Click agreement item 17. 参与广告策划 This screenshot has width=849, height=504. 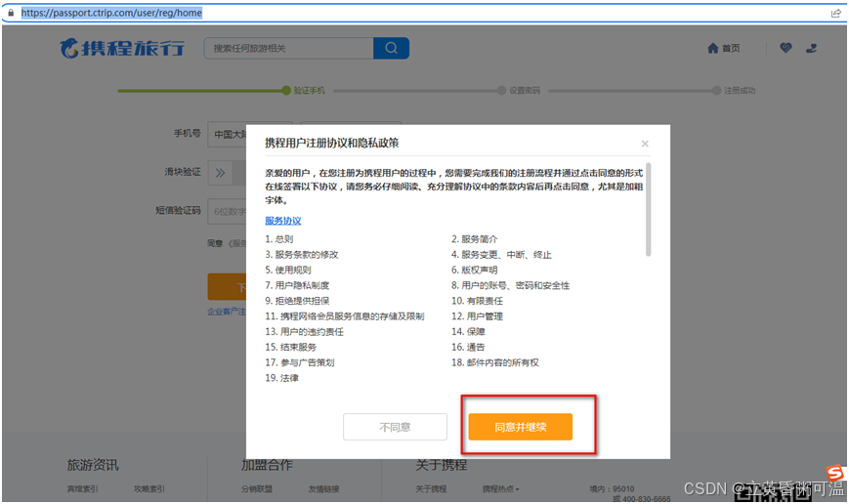(x=299, y=362)
